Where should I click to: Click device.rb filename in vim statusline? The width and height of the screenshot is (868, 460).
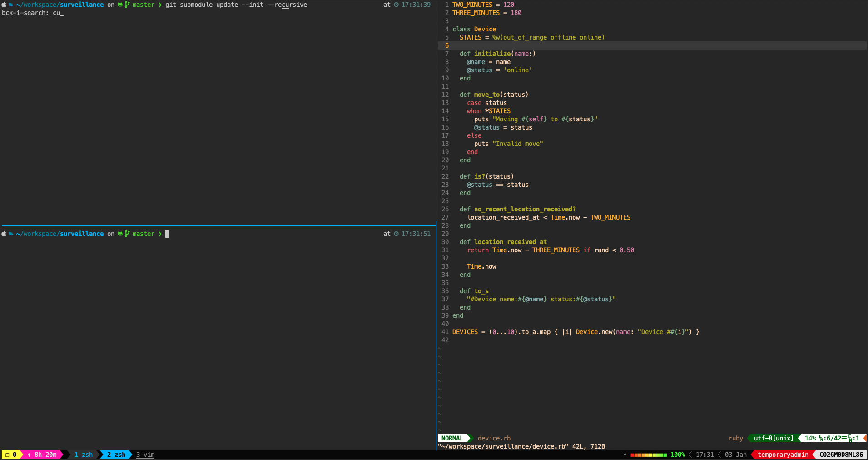click(x=494, y=438)
